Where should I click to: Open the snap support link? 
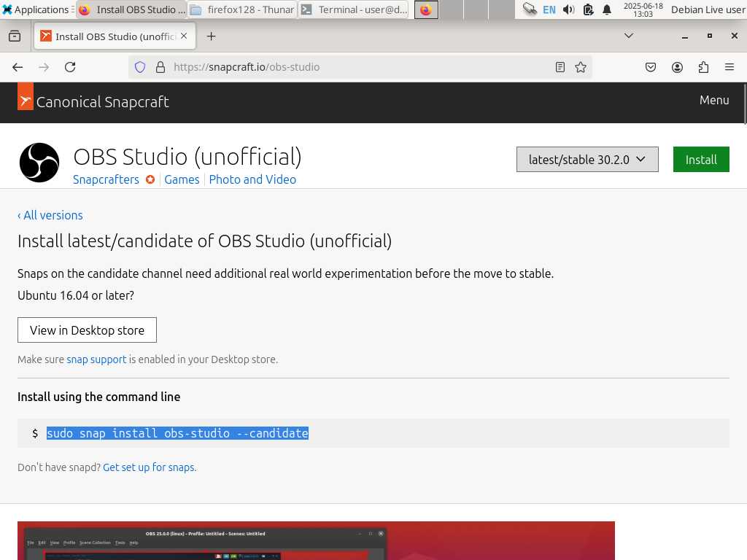click(x=97, y=359)
